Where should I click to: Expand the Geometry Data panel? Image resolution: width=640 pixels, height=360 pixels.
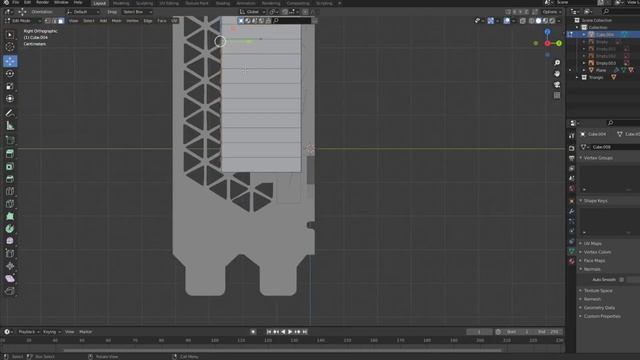(x=599, y=308)
